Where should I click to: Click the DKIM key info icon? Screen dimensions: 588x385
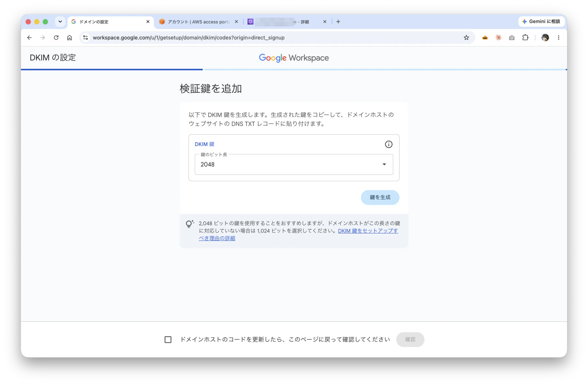(388, 145)
